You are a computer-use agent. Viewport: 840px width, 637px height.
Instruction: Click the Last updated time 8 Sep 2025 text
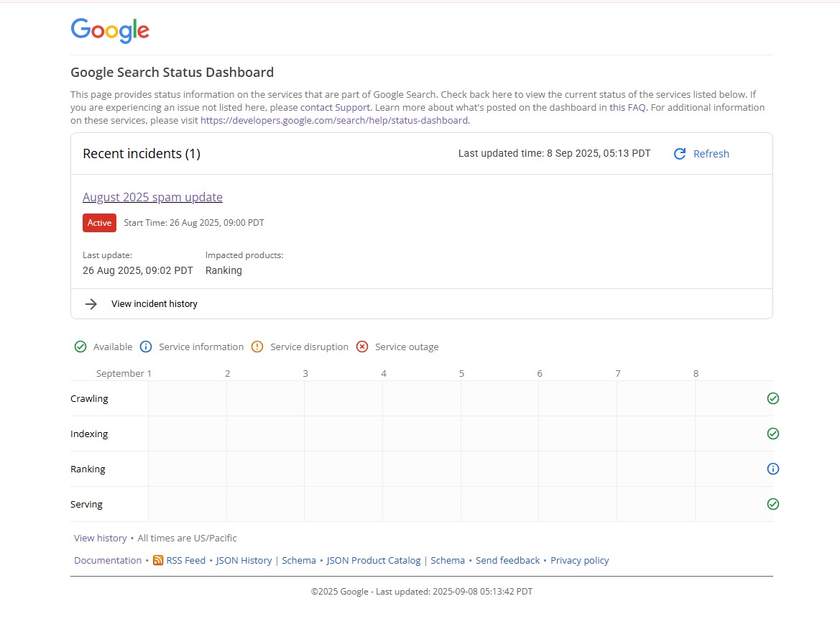(555, 153)
